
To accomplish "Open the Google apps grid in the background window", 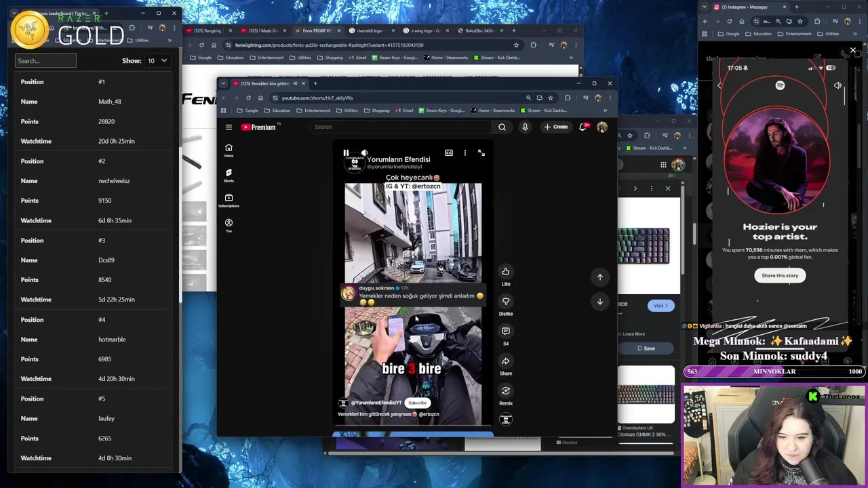I will [x=663, y=165].
